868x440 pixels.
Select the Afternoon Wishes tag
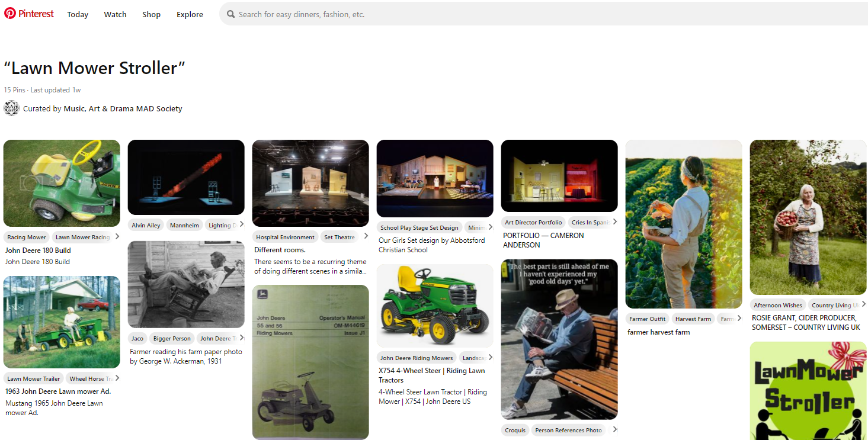coord(777,306)
